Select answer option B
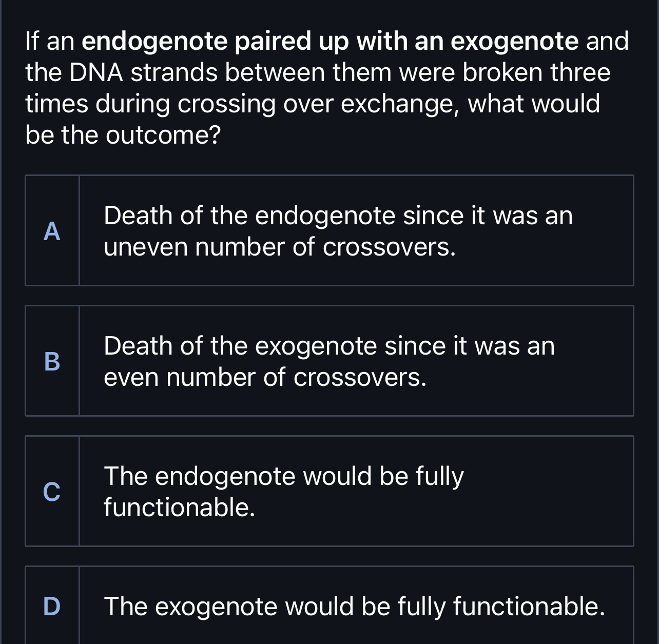Viewport: 659px width, 644px height. click(x=328, y=361)
